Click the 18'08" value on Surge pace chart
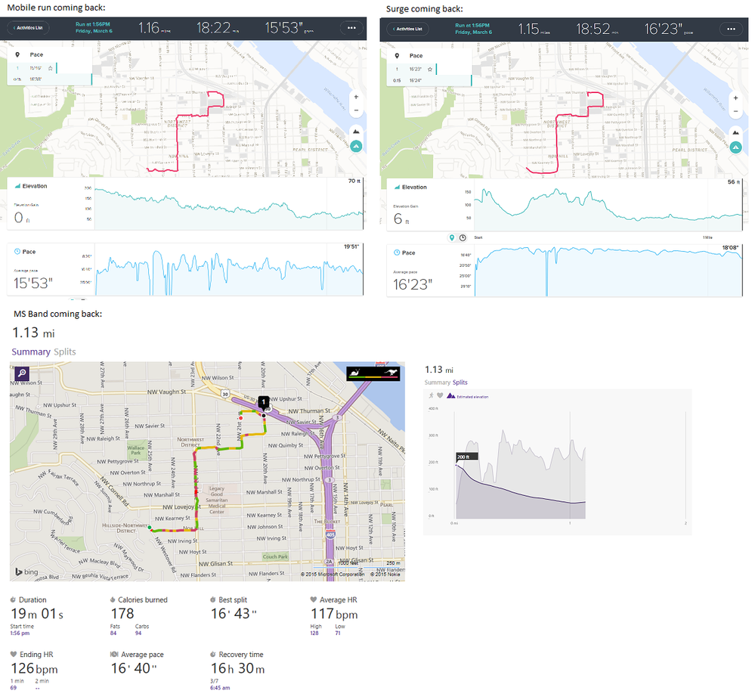 tap(731, 248)
